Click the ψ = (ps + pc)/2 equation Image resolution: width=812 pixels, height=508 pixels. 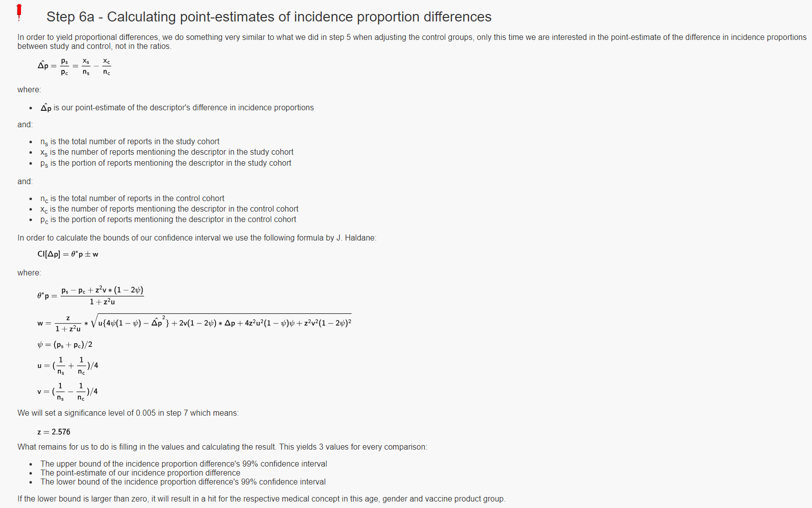[65, 345]
